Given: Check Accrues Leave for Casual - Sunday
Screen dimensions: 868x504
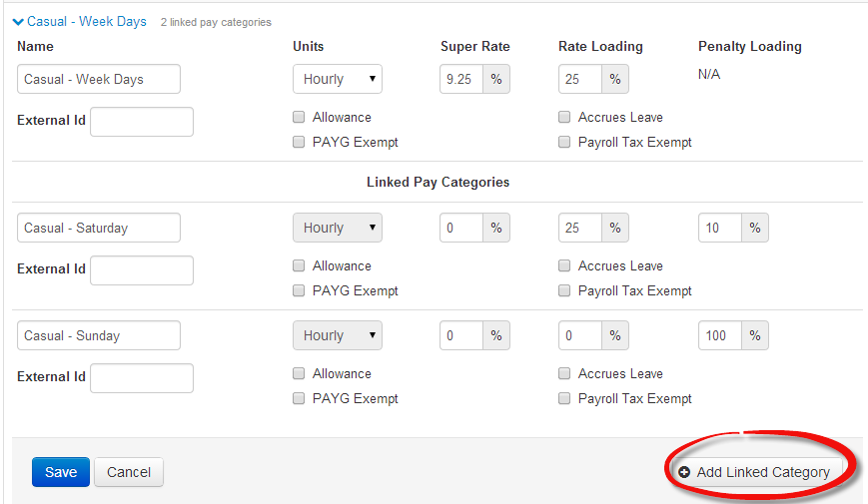Looking at the screenshot, I should (564, 373).
